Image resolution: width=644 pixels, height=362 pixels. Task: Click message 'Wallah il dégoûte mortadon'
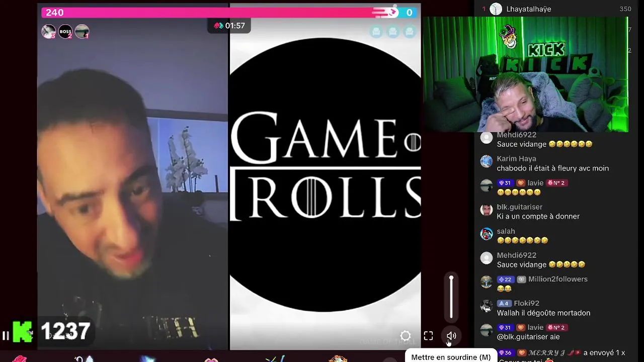[x=543, y=313]
